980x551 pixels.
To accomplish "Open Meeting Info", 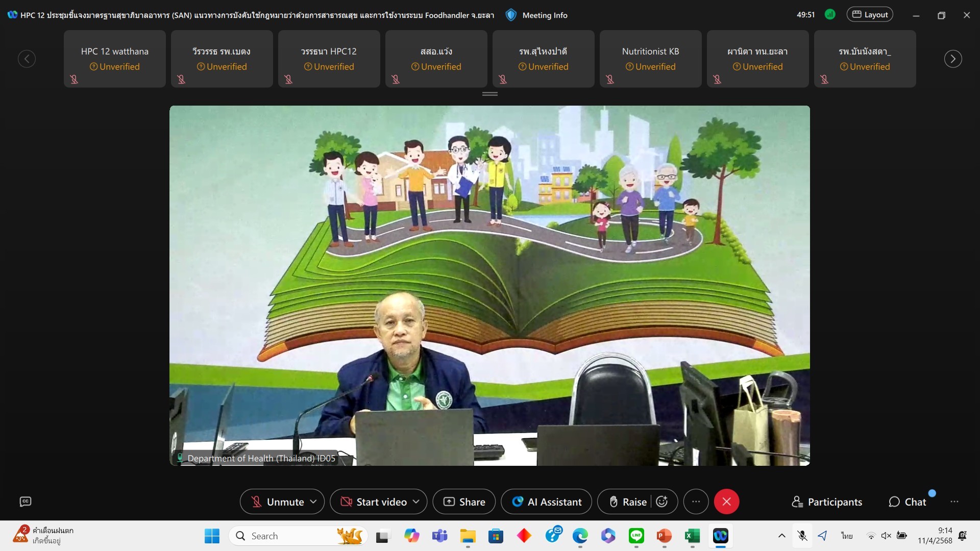I will pos(545,15).
